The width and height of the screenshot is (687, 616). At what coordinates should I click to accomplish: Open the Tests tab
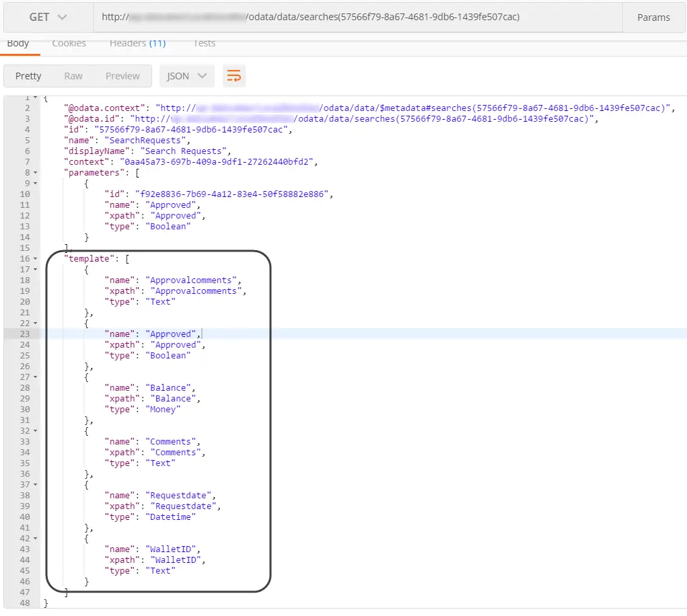(204, 44)
